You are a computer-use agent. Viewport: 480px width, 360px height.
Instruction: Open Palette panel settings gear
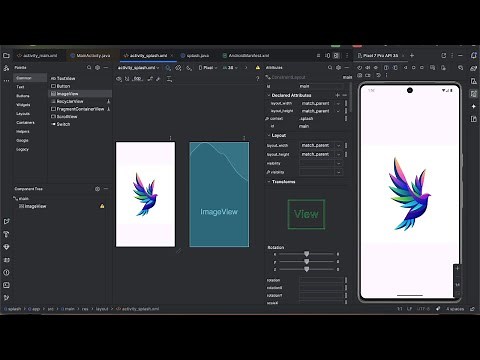pos(97,68)
